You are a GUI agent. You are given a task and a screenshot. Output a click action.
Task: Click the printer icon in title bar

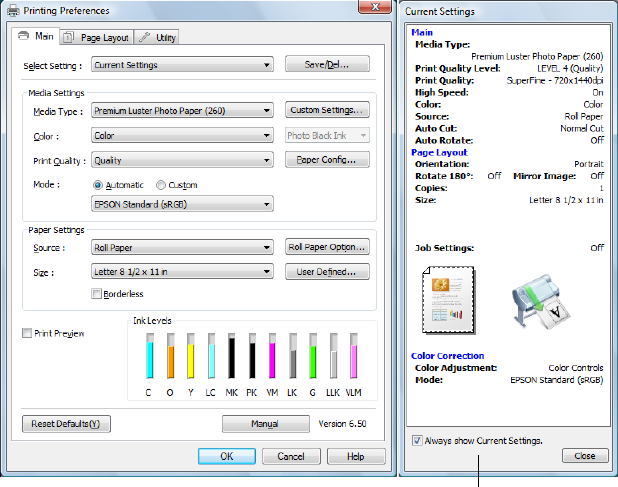(10, 11)
